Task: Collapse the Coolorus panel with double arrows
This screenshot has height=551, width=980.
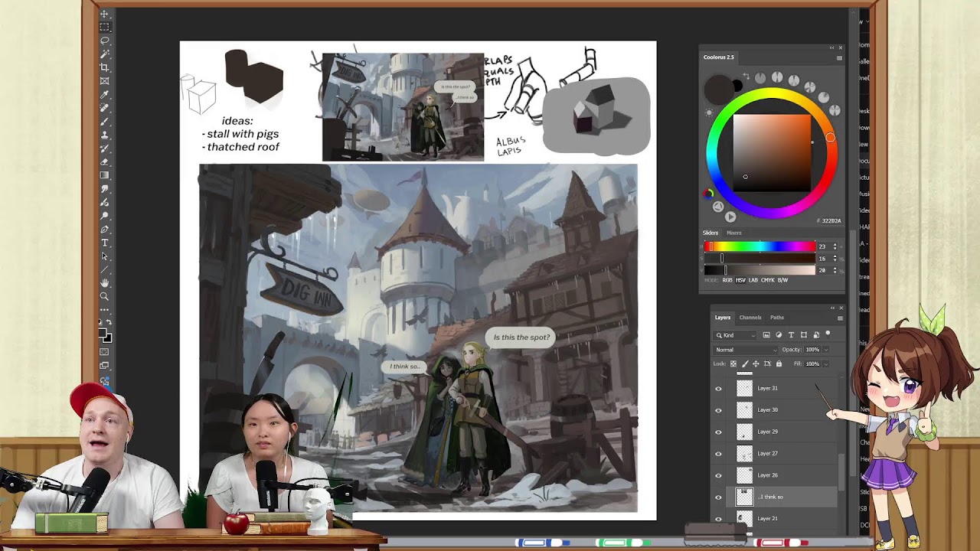Action: point(832,47)
